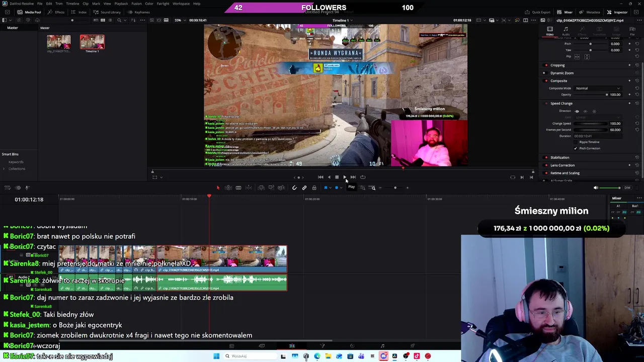Screen dimensions: 644x362
Task: Expand the Retime and Scaling section
Action: tap(565, 173)
